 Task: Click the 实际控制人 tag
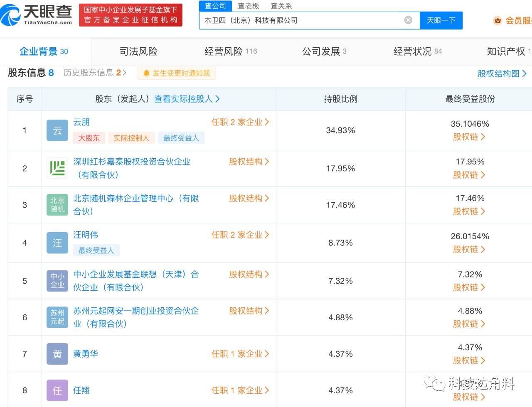(x=131, y=138)
